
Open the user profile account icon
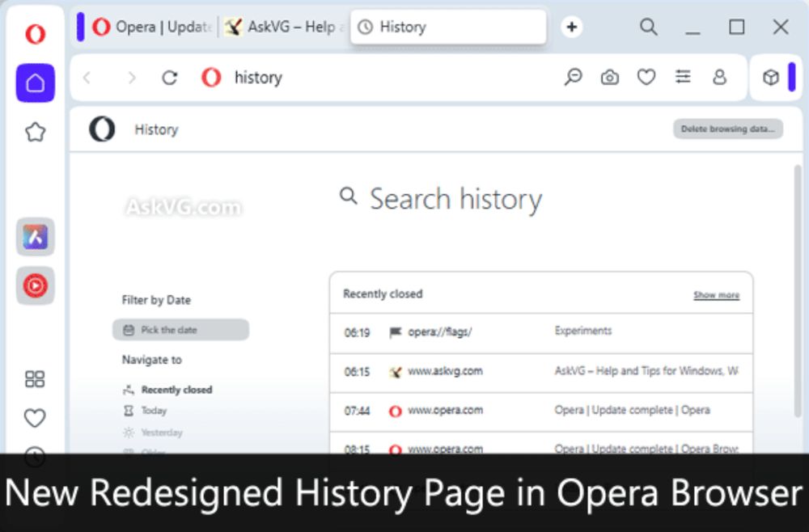(719, 78)
